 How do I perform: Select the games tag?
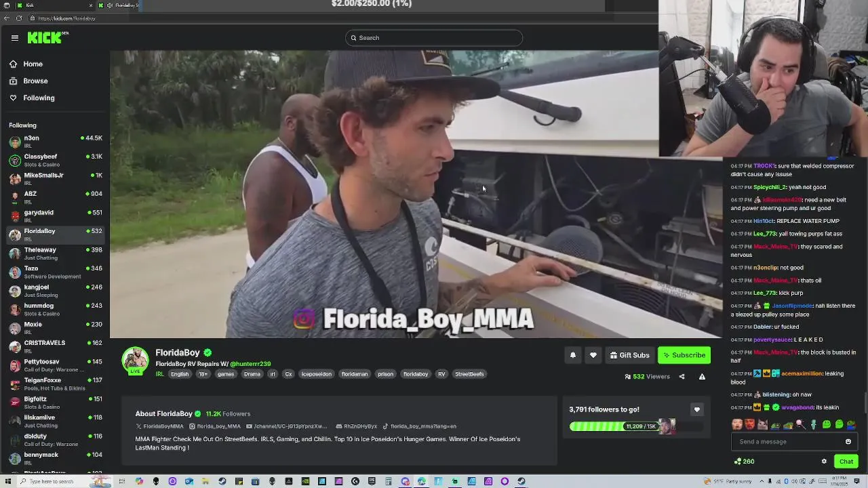click(226, 374)
